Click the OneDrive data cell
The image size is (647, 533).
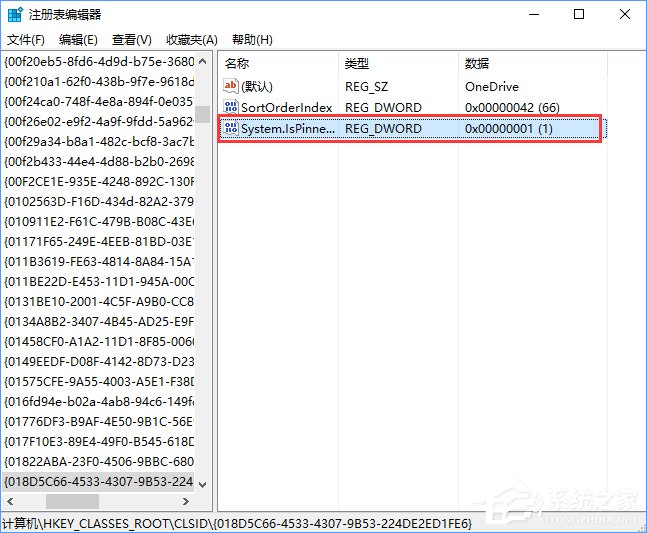(x=491, y=86)
